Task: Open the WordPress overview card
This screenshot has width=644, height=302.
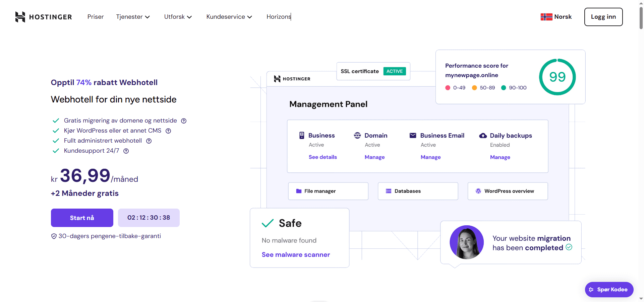Action: (x=508, y=191)
